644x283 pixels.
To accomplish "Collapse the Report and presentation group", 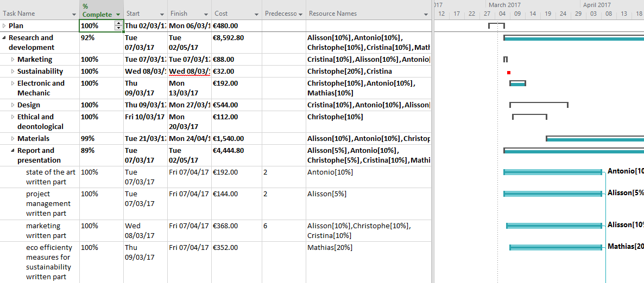I will (x=13, y=151).
